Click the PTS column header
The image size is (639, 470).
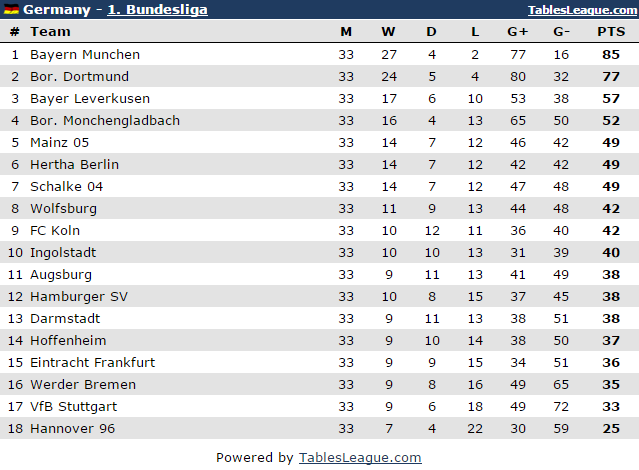(x=610, y=32)
